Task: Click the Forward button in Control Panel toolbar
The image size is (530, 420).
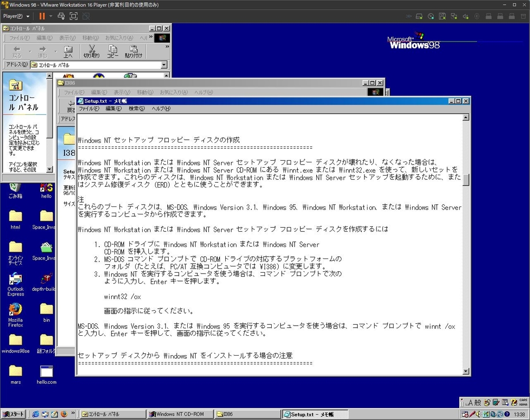Action: pos(42,51)
